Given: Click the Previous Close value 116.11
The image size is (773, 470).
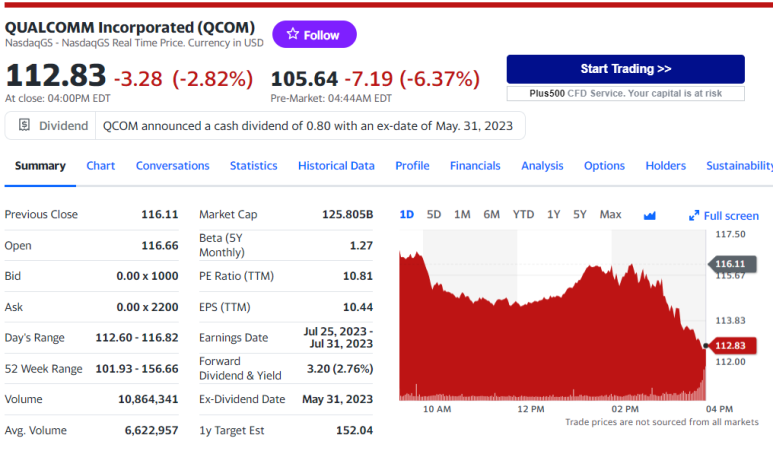Looking at the screenshot, I should pos(160,215).
